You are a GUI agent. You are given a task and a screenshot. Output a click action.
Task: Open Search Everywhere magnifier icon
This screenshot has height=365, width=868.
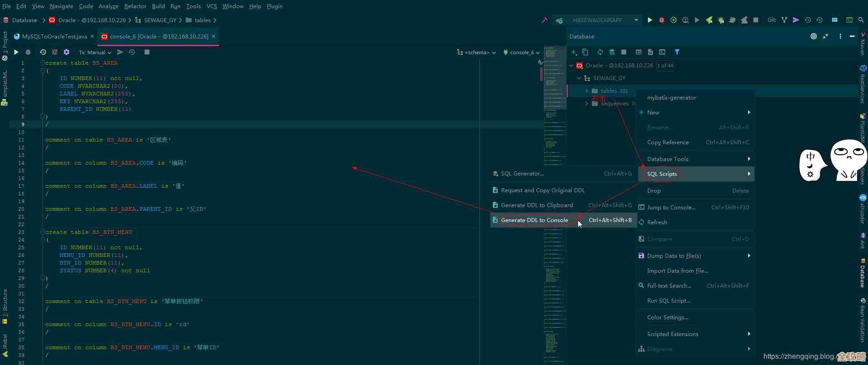pyautogui.click(x=861, y=20)
